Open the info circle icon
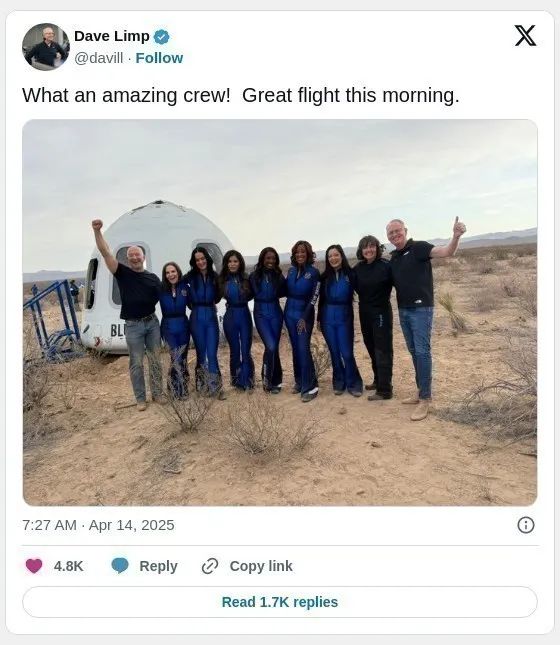Image resolution: width=560 pixels, height=645 pixels. point(526,525)
